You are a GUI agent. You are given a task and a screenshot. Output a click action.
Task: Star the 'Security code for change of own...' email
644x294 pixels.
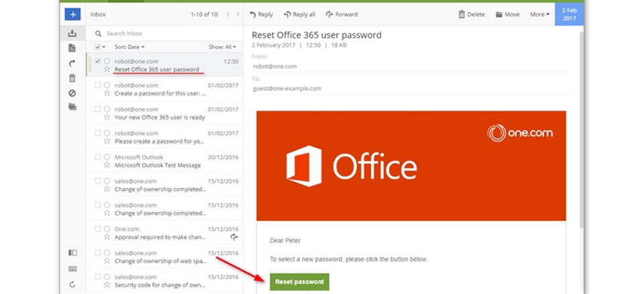[x=107, y=285]
